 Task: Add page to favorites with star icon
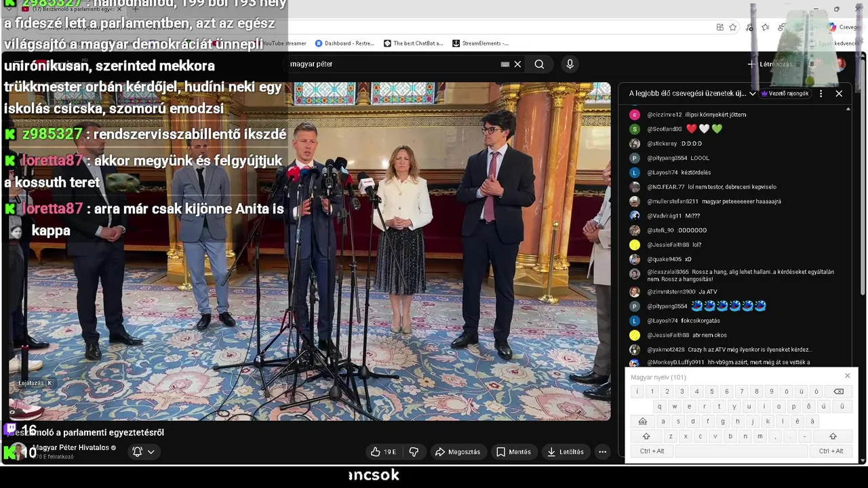click(733, 27)
